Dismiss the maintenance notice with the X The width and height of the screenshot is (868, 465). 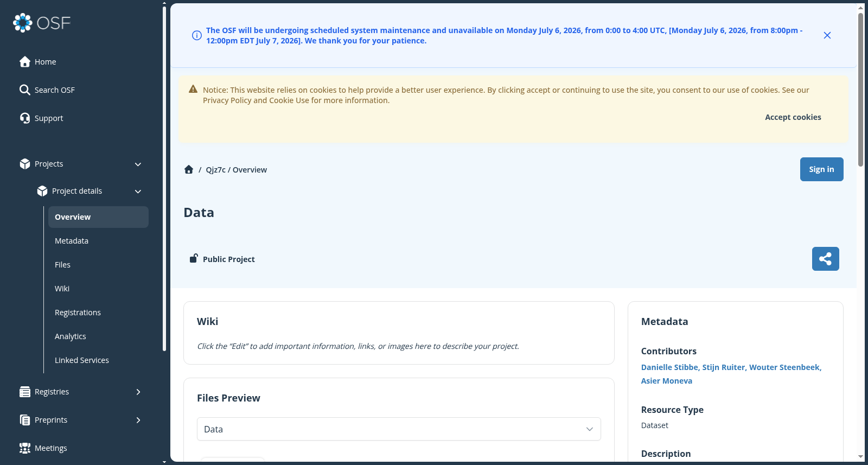827,35
